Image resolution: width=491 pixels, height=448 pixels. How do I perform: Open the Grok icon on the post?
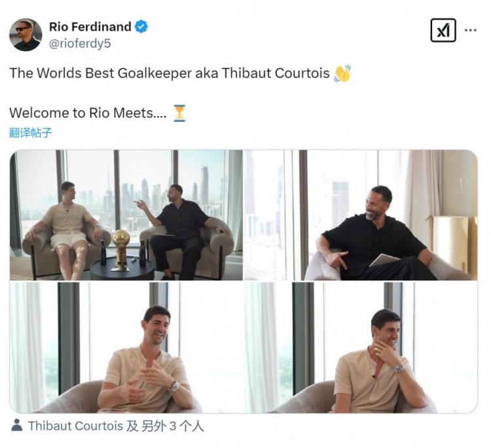coord(443,30)
